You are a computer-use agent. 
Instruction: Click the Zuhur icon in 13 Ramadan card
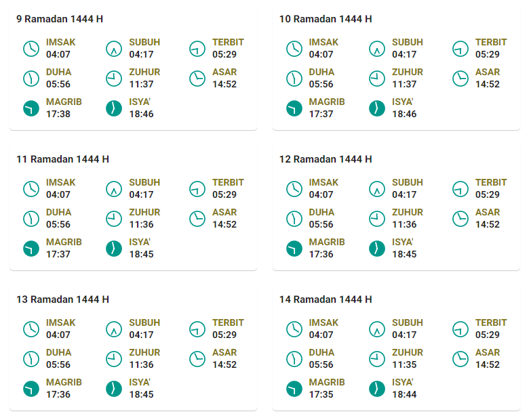click(x=114, y=359)
